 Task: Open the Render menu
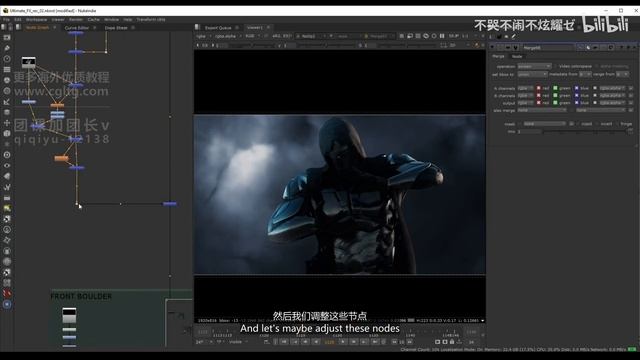76,19
